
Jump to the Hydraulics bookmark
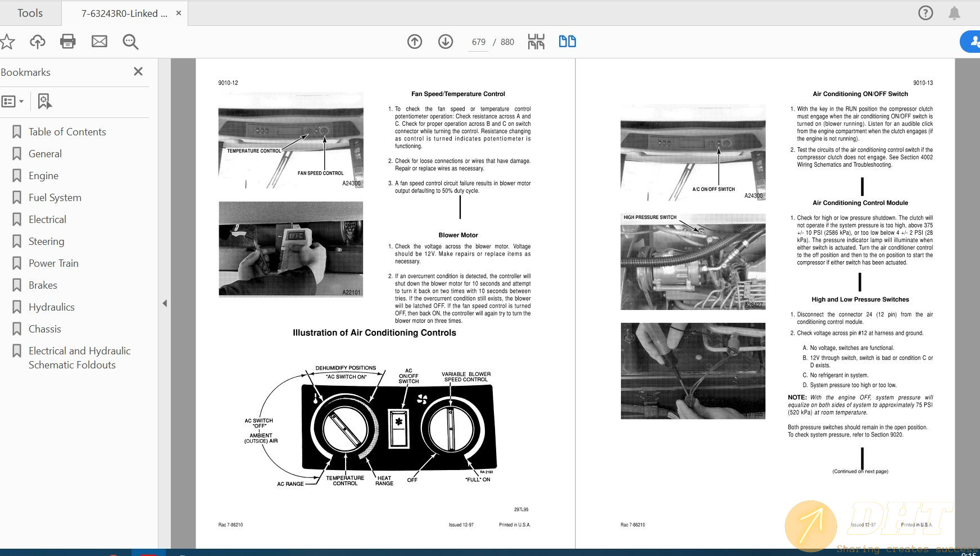coord(51,307)
